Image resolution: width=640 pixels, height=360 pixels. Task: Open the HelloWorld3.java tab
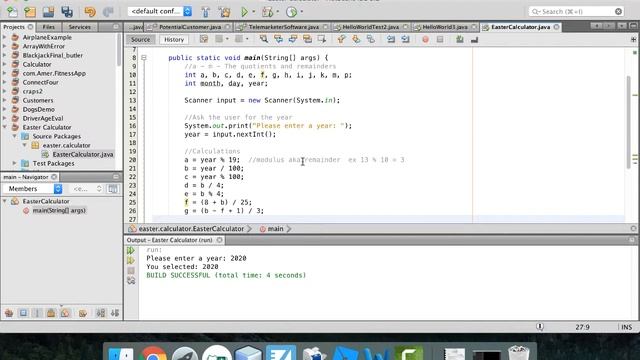pyautogui.click(x=444, y=27)
